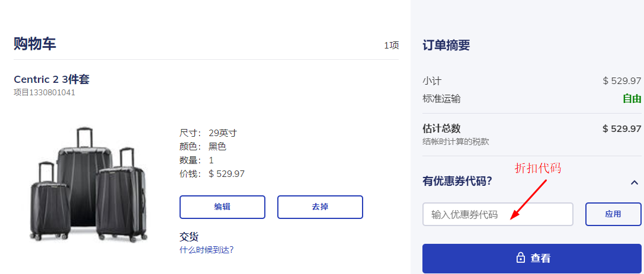Click the red 折扣代码 annotation text
Screen dimensions: 644x274
tap(537, 168)
